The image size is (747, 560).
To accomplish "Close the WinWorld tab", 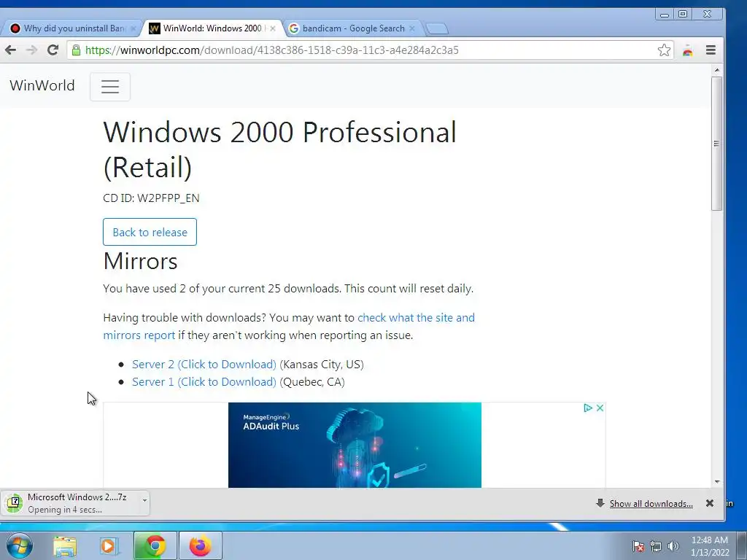I will pyautogui.click(x=273, y=28).
